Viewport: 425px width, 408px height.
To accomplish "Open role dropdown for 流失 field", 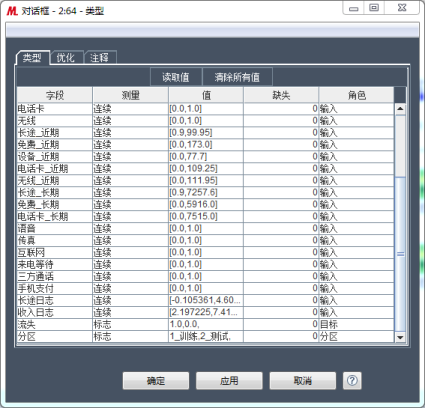I will (356, 324).
